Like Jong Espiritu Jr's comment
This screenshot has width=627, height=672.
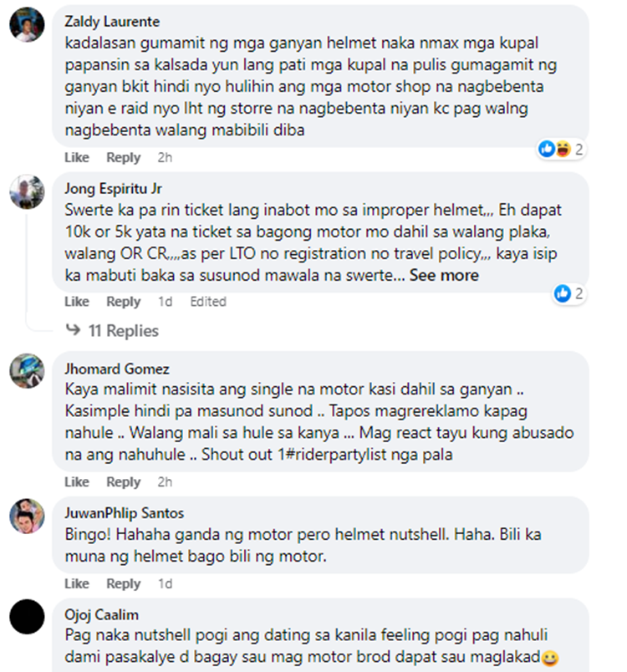[x=77, y=301]
